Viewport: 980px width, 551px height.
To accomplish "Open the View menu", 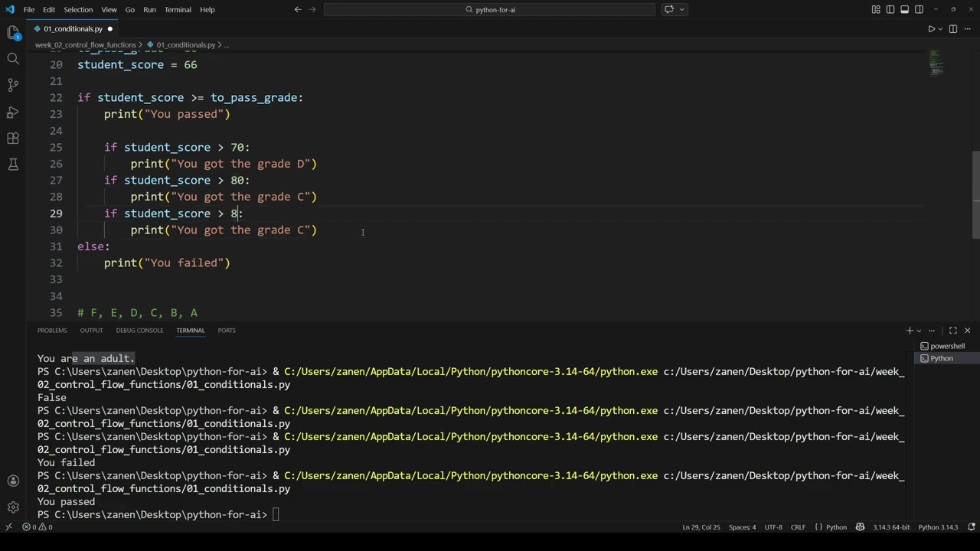I will pyautogui.click(x=109, y=9).
